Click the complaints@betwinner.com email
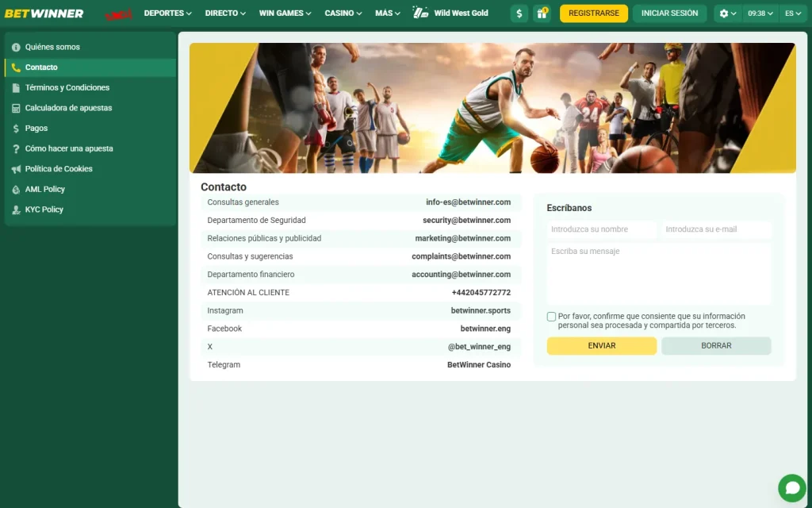812x508 pixels. pos(462,256)
